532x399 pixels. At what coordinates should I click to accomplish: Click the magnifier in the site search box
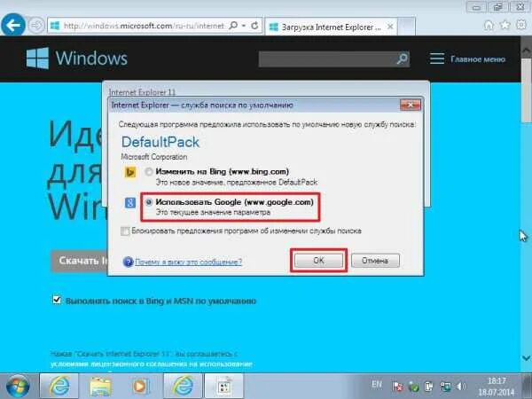pos(402,59)
